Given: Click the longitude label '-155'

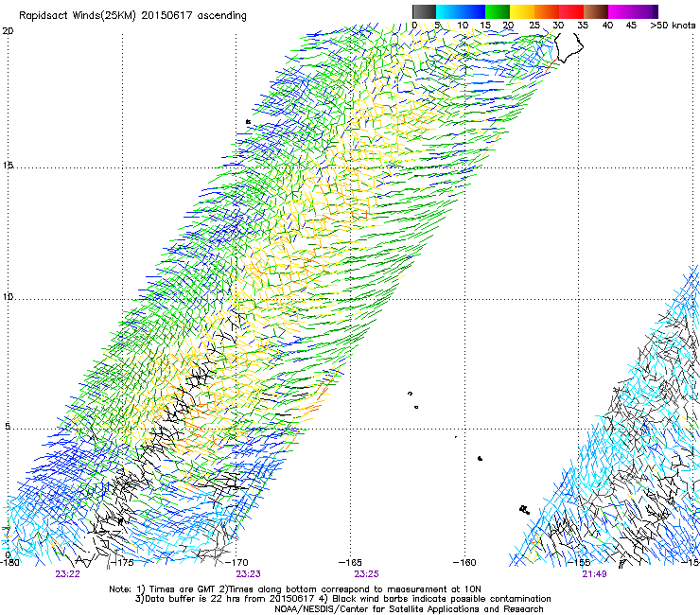Looking at the screenshot, I should 579,562.
